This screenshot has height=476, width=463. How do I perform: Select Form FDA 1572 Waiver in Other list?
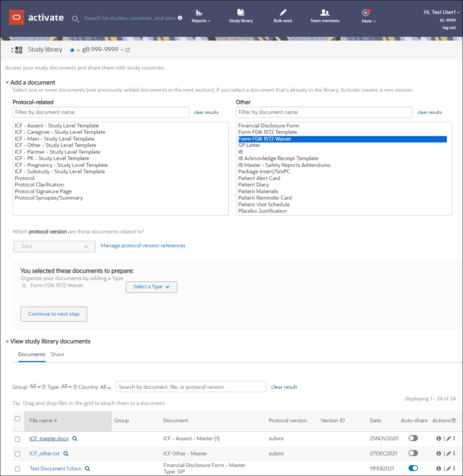point(342,139)
